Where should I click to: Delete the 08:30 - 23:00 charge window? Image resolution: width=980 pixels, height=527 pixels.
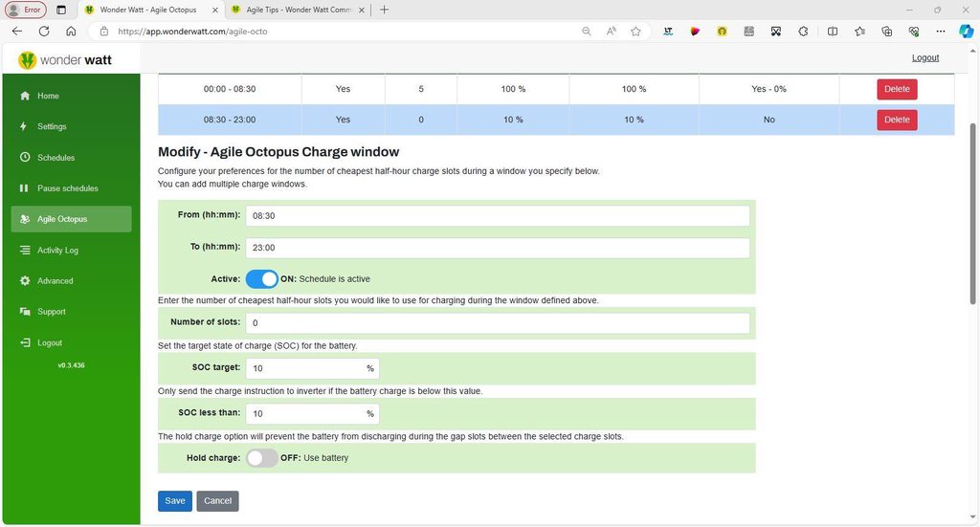[x=896, y=120]
